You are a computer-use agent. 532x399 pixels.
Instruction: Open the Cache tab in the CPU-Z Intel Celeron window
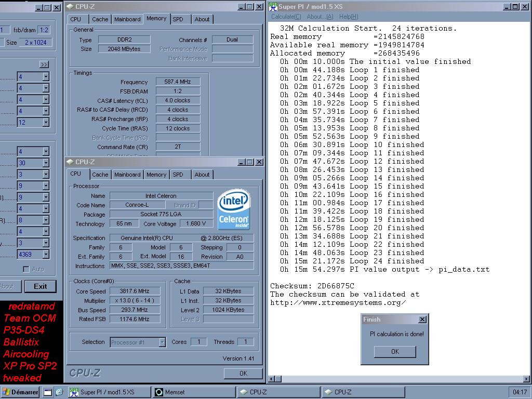click(x=100, y=175)
